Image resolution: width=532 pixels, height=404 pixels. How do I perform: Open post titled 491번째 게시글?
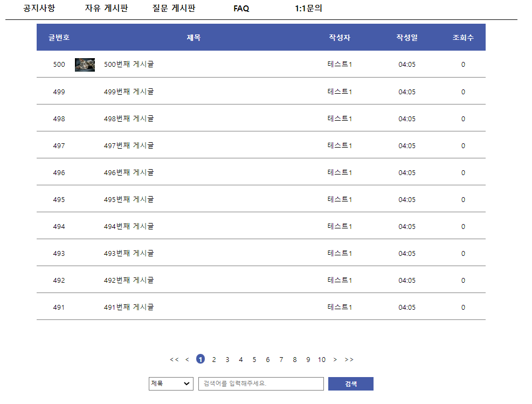pos(129,307)
